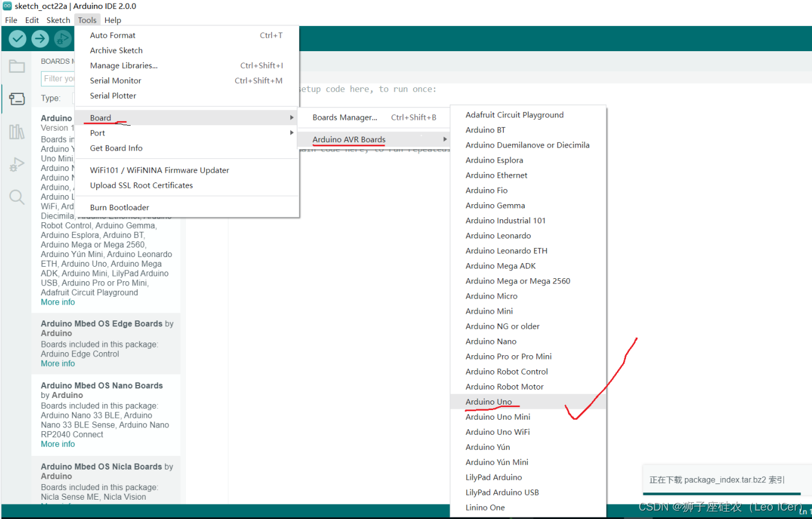Click the Verify checkmark toolbar button
Viewport: 812px width, 519px height.
click(17, 39)
